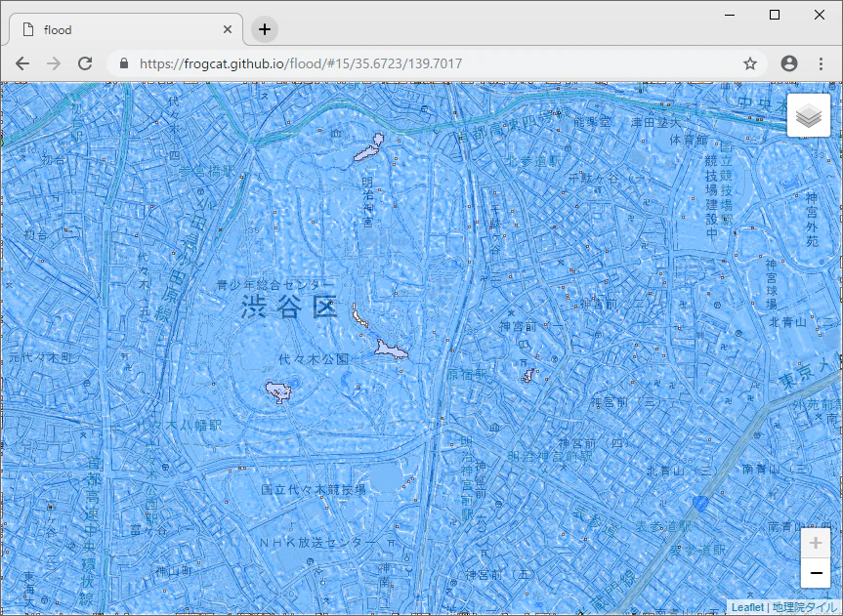Open a new browser tab
The width and height of the screenshot is (843, 616).
[265, 29]
